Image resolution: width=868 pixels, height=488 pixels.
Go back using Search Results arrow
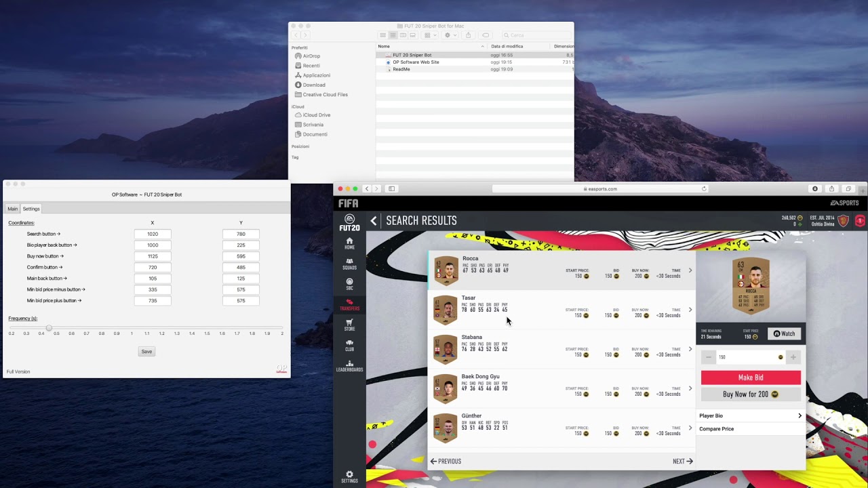click(x=374, y=221)
